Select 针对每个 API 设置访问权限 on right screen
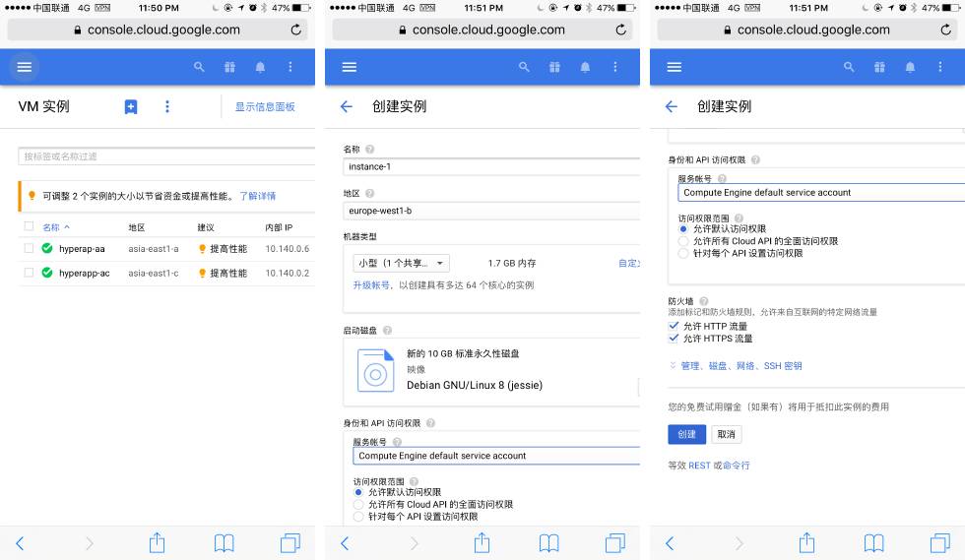Viewport: 965px width, 560px height. 683,254
